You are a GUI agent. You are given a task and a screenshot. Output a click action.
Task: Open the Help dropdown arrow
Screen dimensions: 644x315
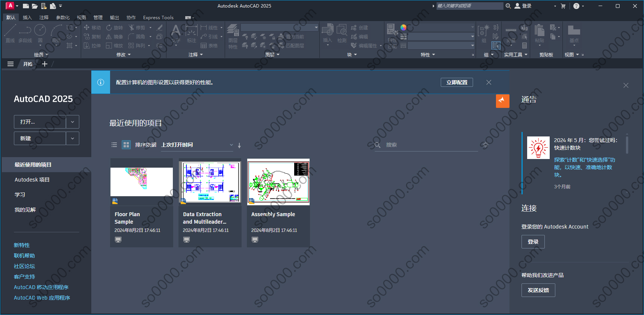click(x=583, y=6)
